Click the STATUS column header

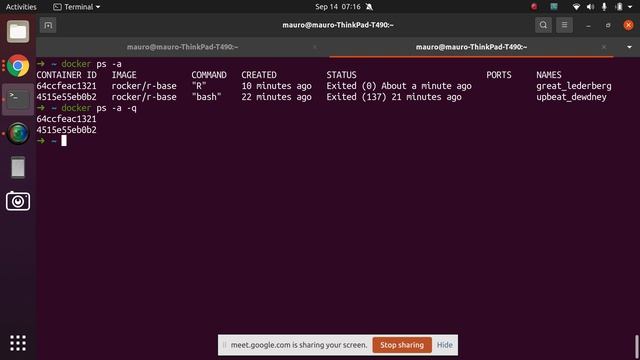click(341, 75)
